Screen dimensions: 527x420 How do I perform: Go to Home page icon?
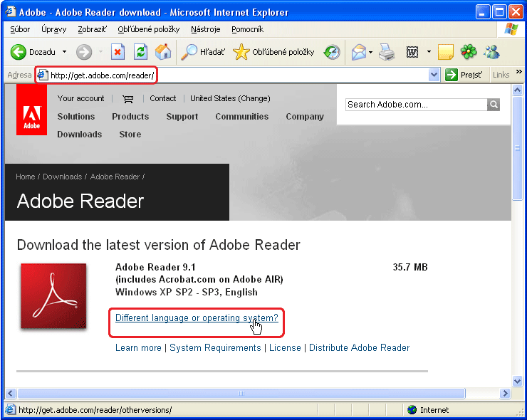[163, 52]
